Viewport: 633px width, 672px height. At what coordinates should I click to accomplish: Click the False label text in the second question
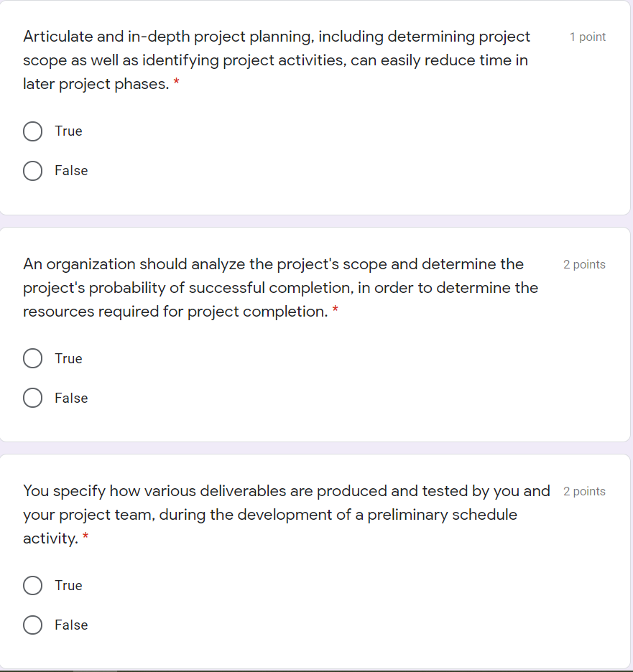[70, 398]
